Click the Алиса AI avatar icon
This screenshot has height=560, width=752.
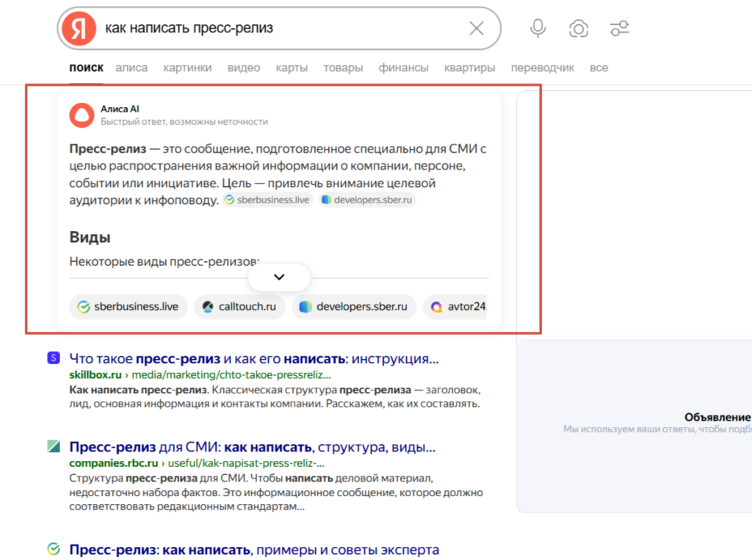click(82, 115)
